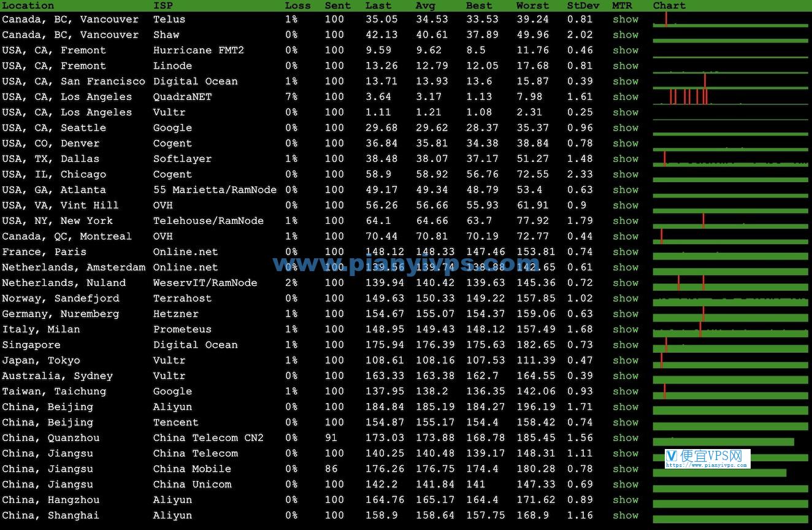Open 'show' for Beijing Aliyun row
Image resolution: width=812 pixels, height=530 pixels.
point(626,407)
